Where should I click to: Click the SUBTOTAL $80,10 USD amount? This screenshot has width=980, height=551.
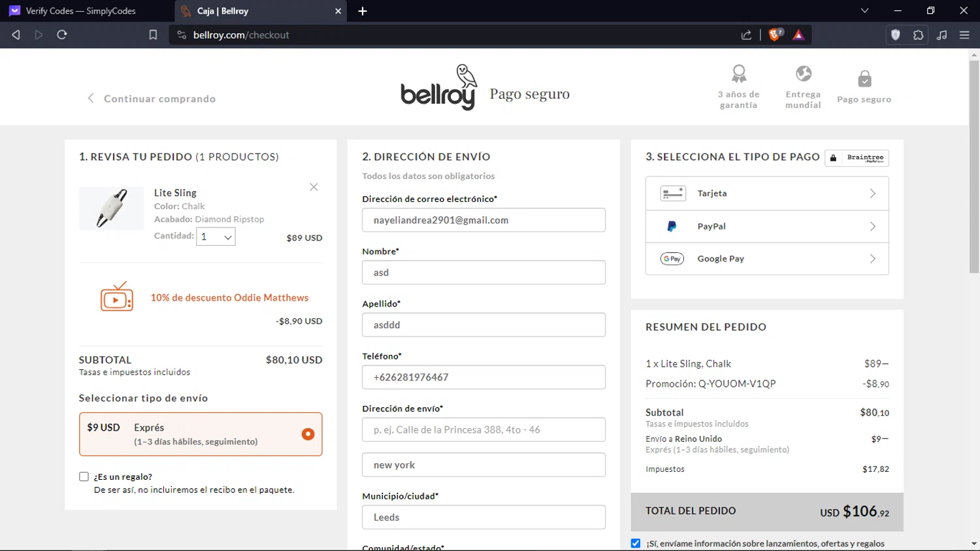294,360
